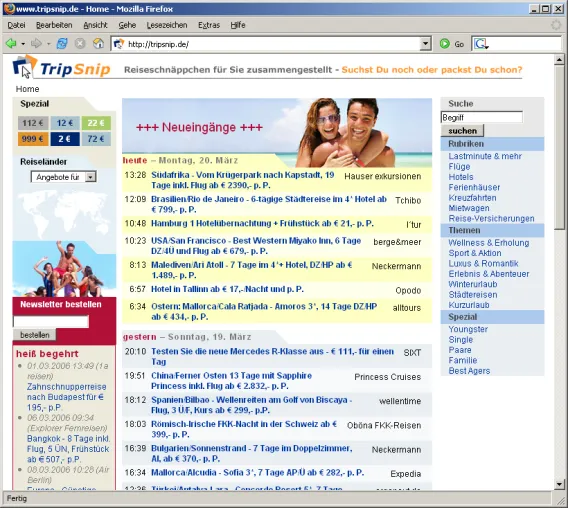Click the green Back arrow icon
The width and height of the screenshot is (568, 508).
[11, 44]
